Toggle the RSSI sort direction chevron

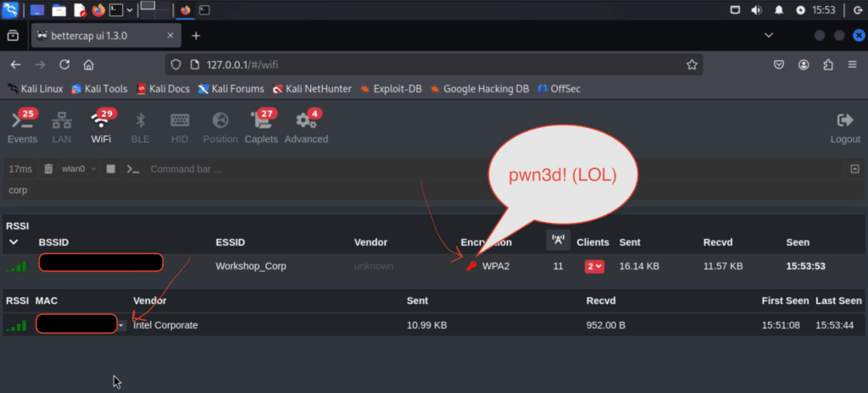pyautogui.click(x=14, y=242)
